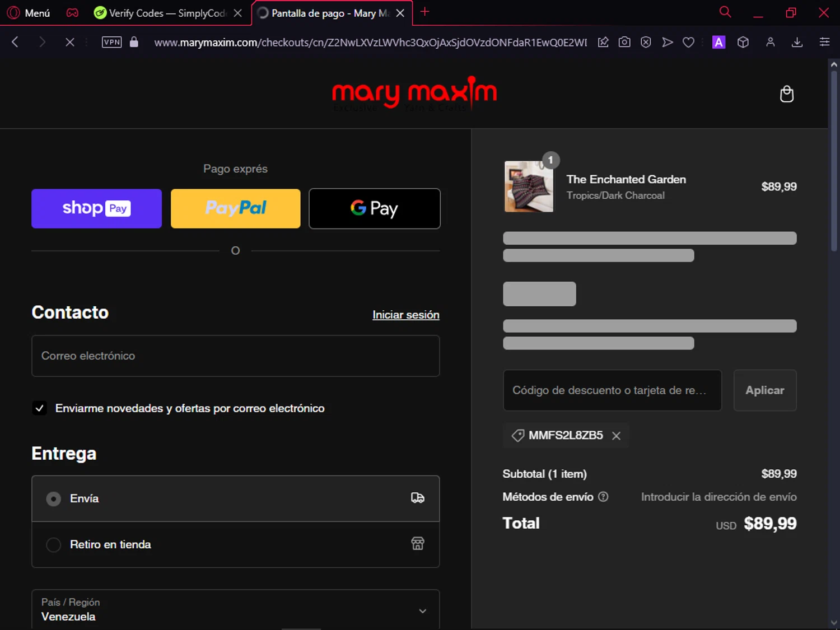Image resolution: width=840 pixels, height=630 pixels.
Task: Take a snapshot with the camera icon
Action: [x=624, y=42]
